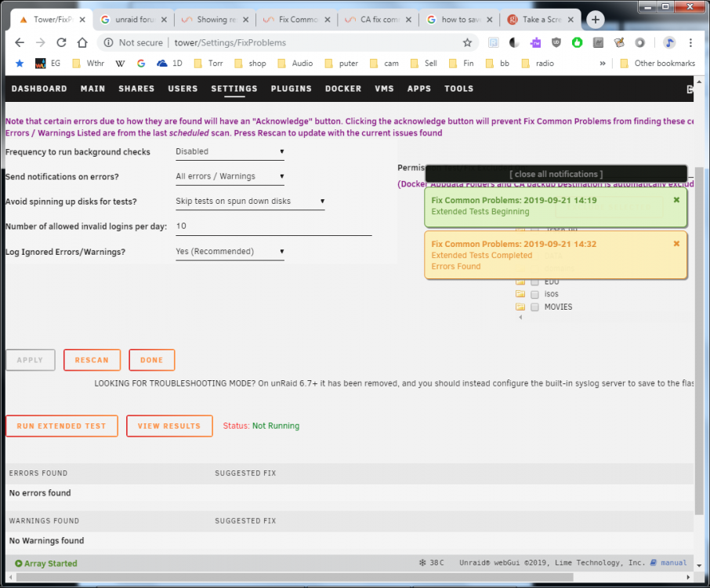The width and height of the screenshot is (710, 588).
Task: Open a new browser tab
Action: (596, 20)
